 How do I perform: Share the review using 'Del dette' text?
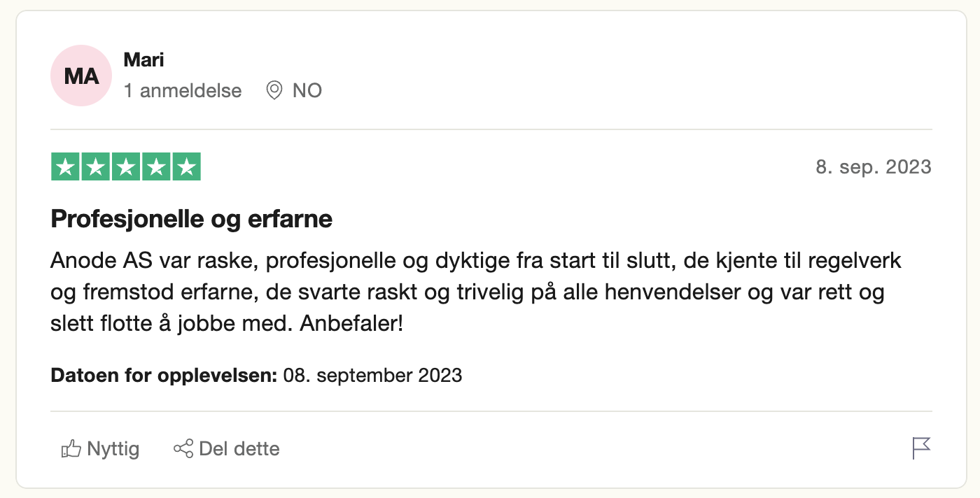(239, 448)
